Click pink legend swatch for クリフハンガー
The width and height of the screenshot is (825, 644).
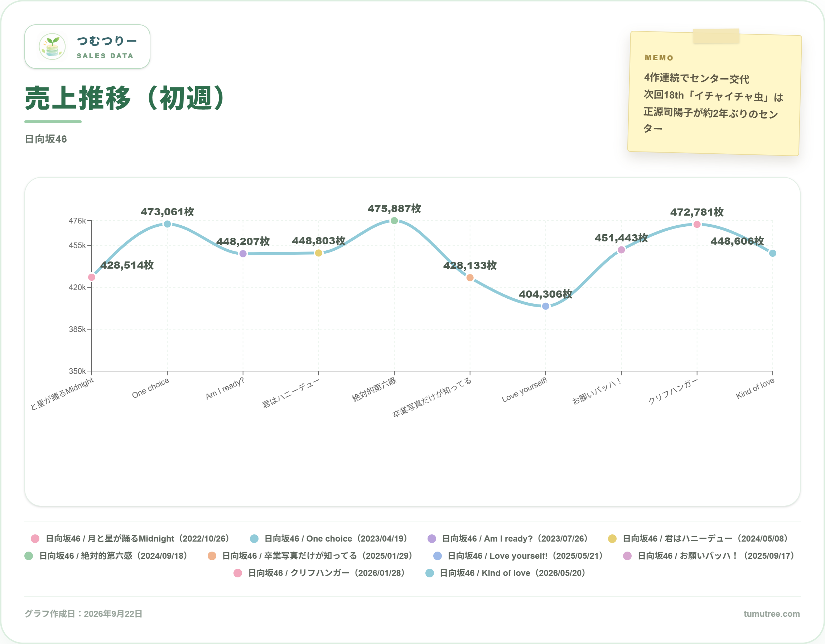pos(238,573)
